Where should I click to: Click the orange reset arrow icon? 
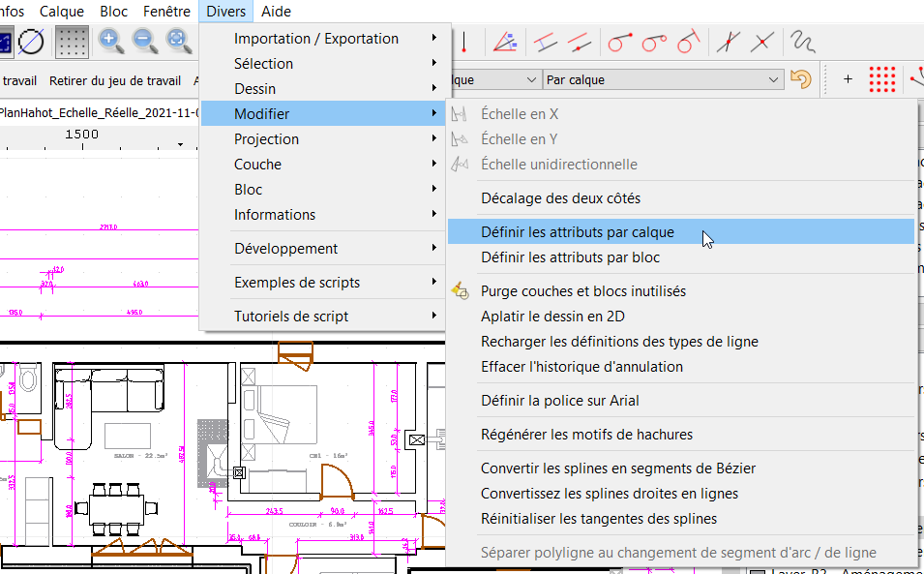800,79
